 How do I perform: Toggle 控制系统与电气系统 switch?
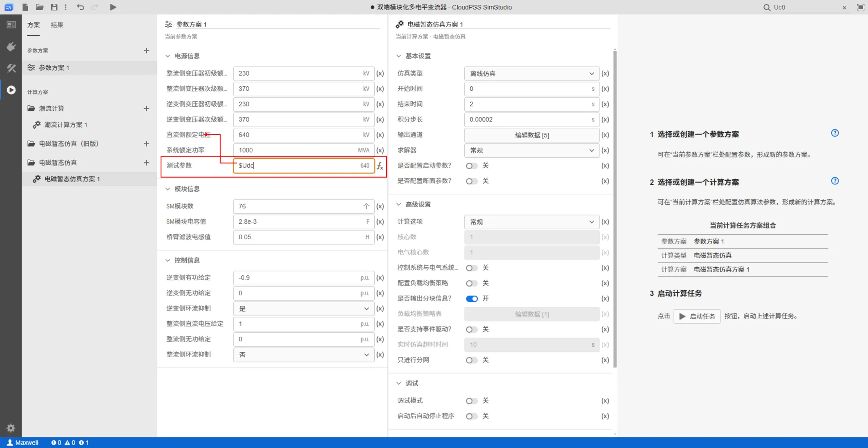click(471, 268)
